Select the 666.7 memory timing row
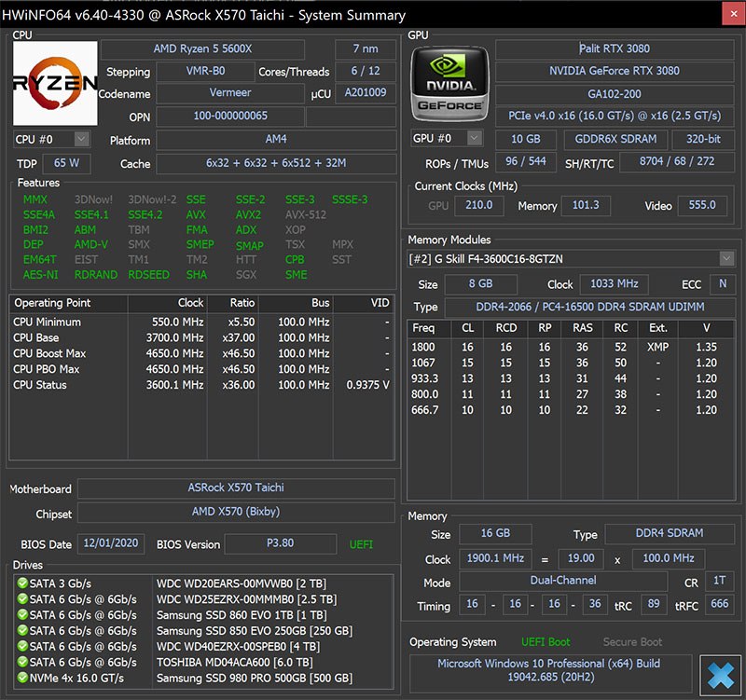This screenshot has width=746, height=700. coord(571,410)
